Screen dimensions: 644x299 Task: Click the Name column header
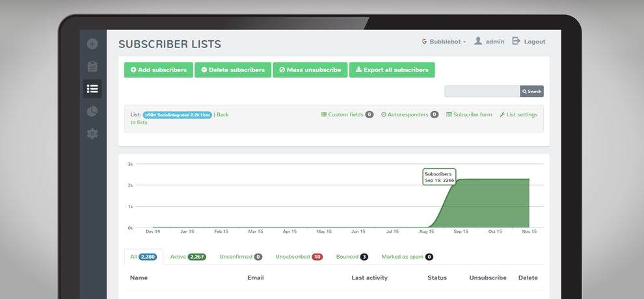(139, 278)
